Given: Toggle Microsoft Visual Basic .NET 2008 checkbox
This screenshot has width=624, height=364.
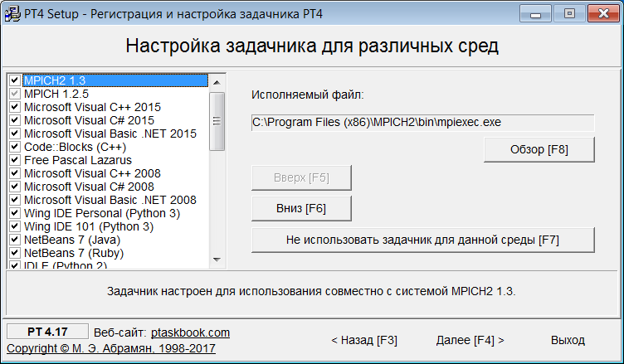Looking at the screenshot, I should (x=15, y=200).
